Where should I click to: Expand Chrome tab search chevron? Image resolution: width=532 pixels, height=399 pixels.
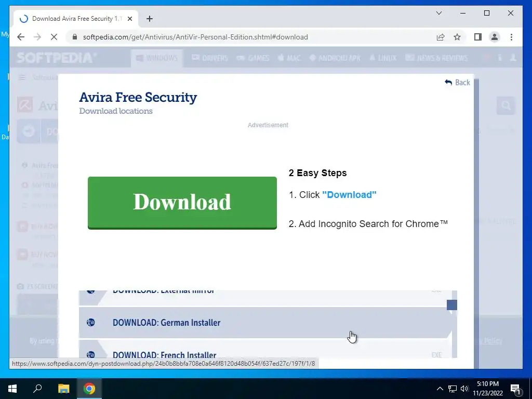pos(438,13)
